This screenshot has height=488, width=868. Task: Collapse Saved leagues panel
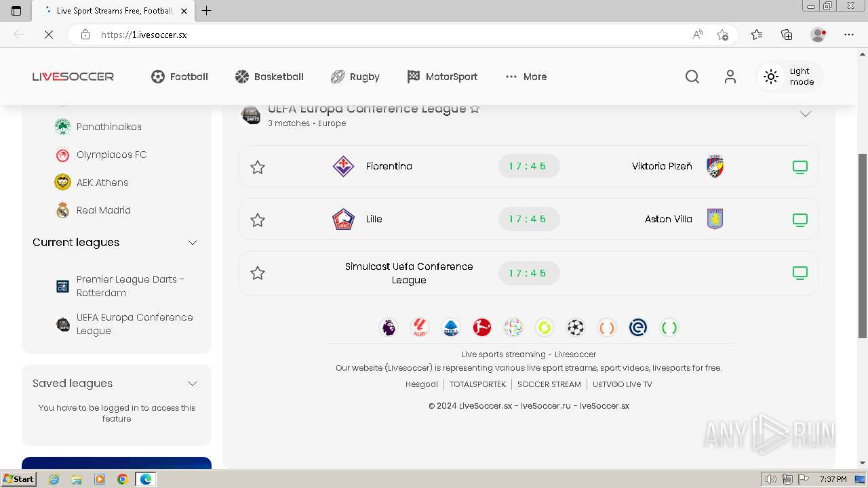(193, 384)
